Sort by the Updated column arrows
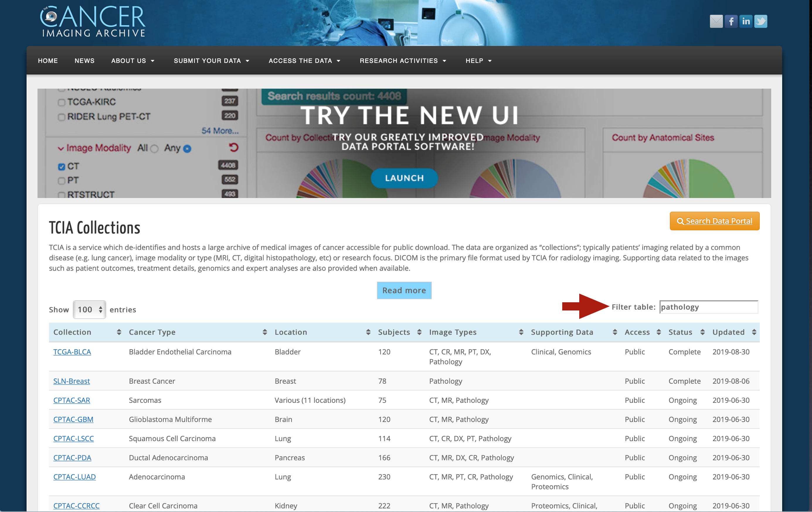Screen dimensions: 812x512 [754, 332]
